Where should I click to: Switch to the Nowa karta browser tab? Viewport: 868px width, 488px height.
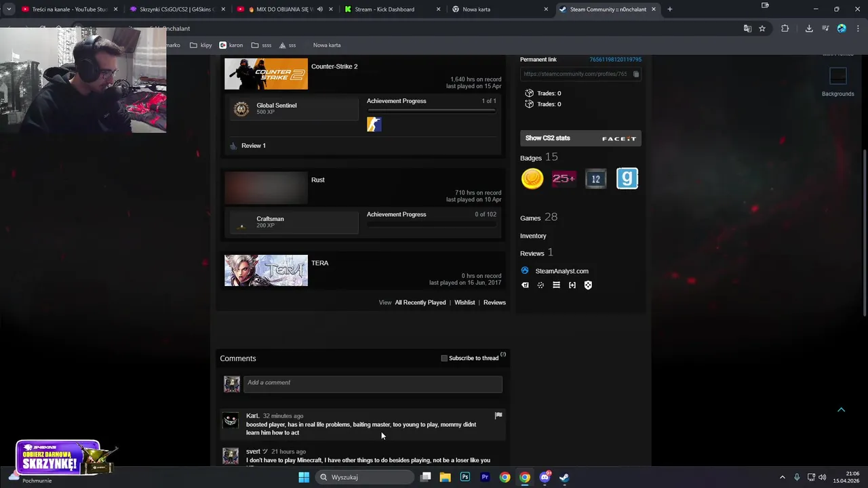point(500,9)
